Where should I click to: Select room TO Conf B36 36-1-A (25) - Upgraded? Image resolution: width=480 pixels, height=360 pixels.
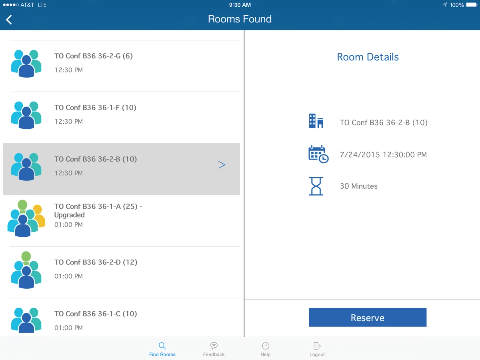point(121,221)
